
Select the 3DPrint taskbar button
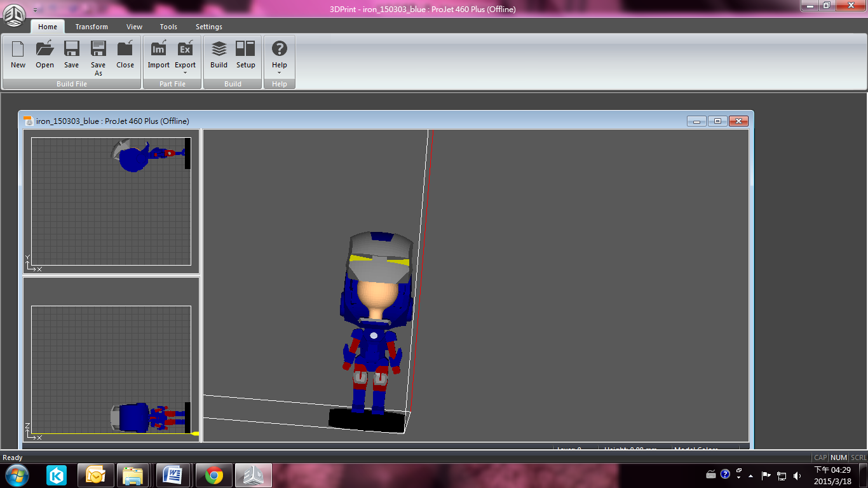[254, 475]
